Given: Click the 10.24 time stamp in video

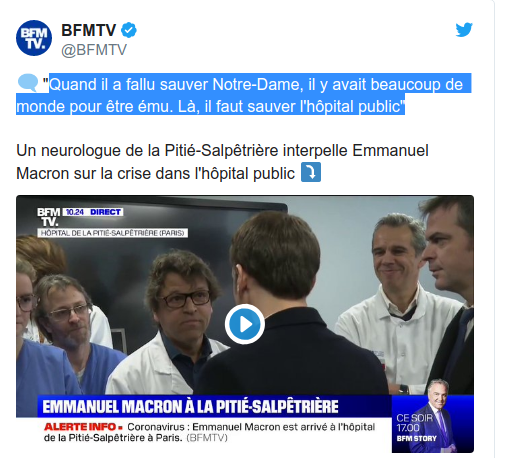Looking at the screenshot, I should point(75,212).
